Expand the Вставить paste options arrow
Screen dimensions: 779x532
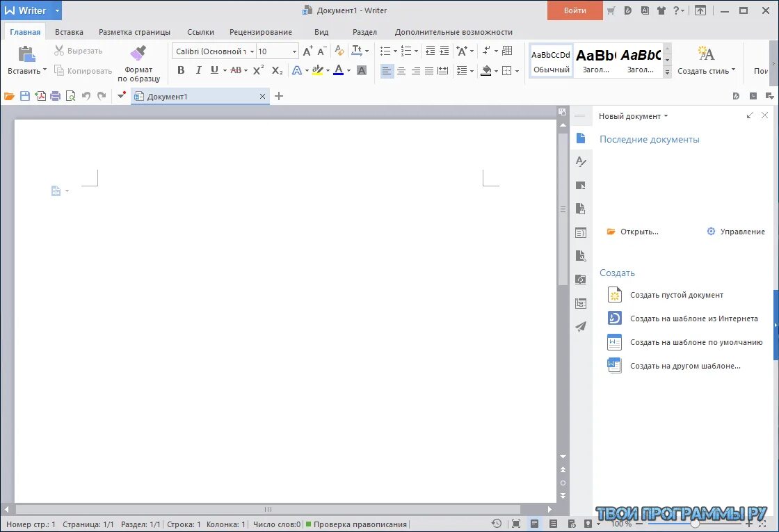pos(45,70)
